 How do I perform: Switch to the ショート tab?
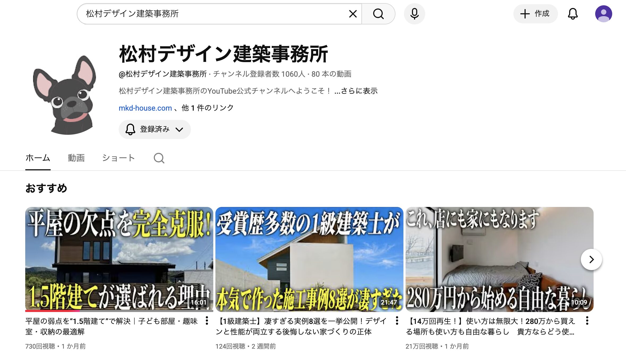[118, 158]
